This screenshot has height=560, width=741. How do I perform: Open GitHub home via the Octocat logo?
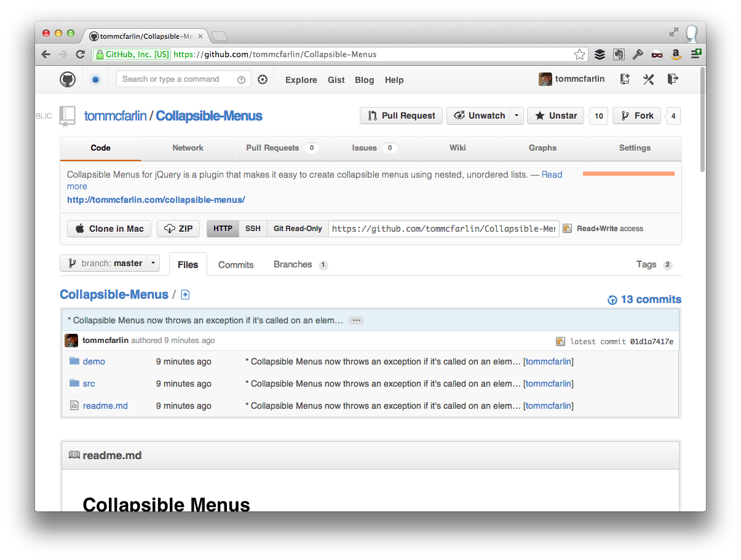pos(68,79)
